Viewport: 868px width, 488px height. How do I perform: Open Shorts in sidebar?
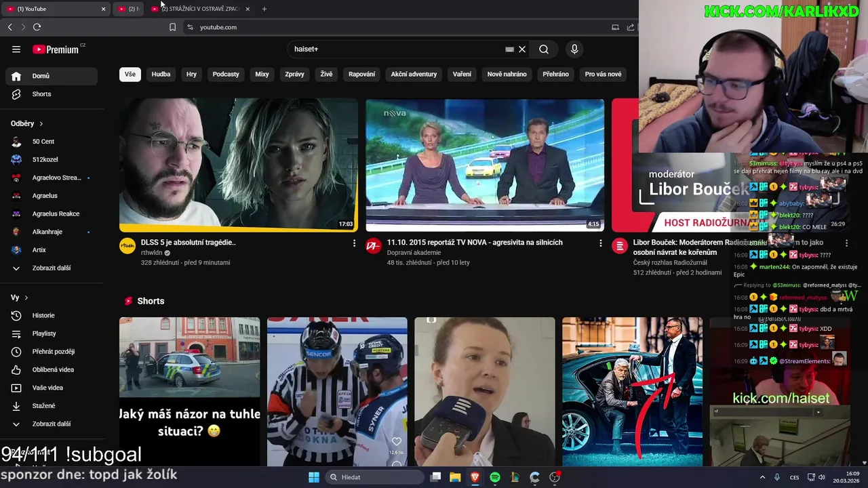coord(52,94)
